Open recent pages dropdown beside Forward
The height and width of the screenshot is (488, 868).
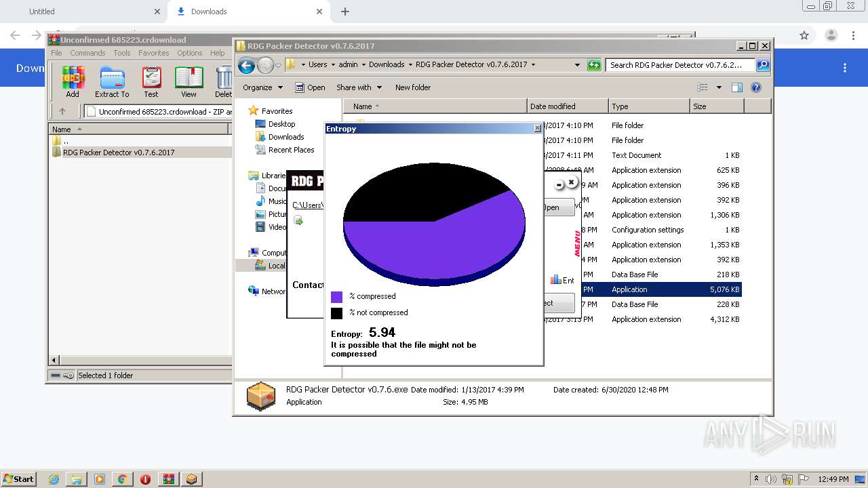pyautogui.click(x=278, y=66)
